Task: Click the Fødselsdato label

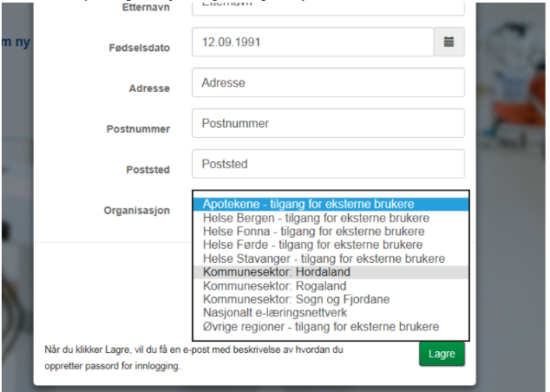Action: [140, 48]
